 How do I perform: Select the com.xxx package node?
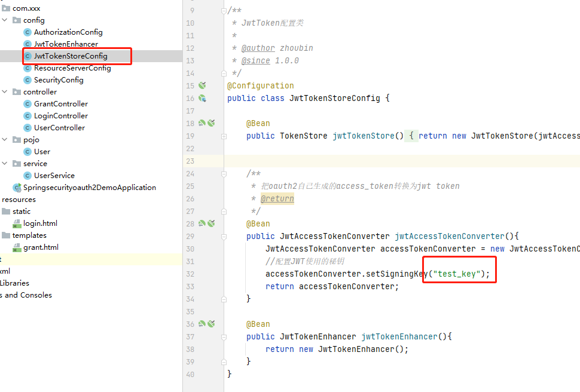[x=26, y=8]
